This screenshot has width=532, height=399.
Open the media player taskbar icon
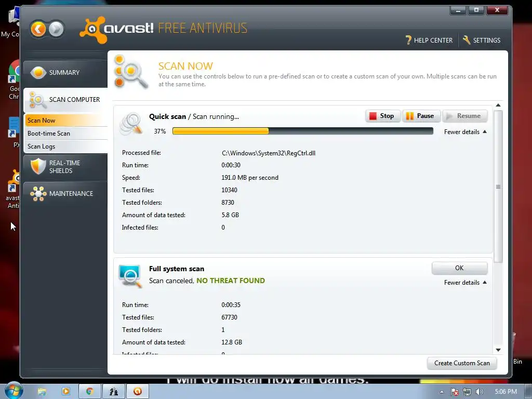pos(66,391)
